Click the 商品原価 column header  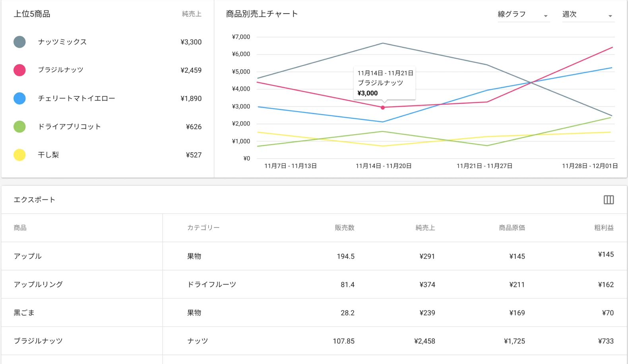coord(512,228)
